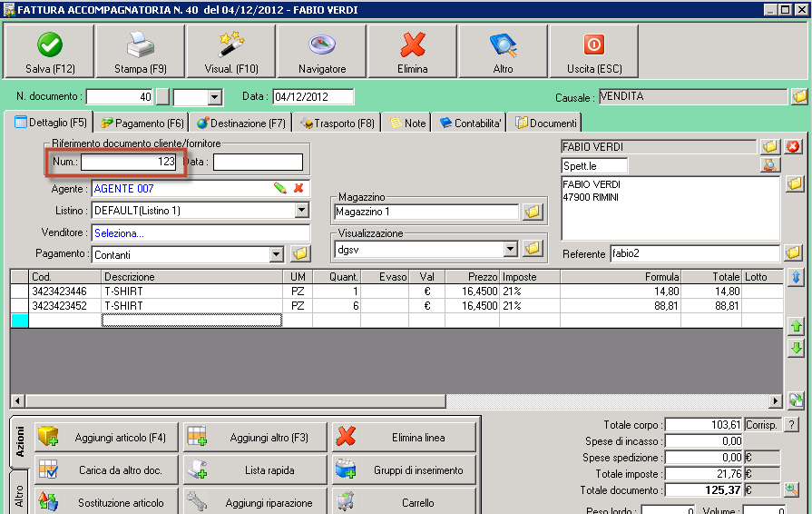The height and width of the screenshot is (514, 812).
Task: Open the Note tab
Action: tap(408, 124)
